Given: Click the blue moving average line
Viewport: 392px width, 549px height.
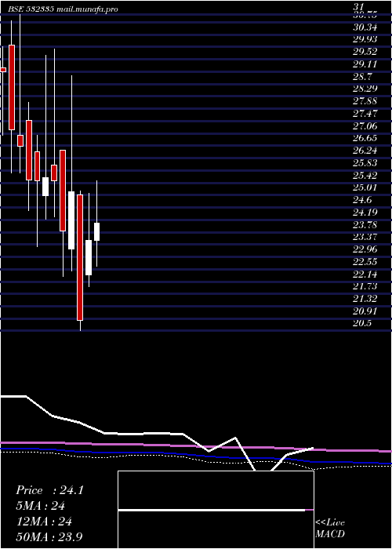Looking at the screenshot, I should point(196,456).
